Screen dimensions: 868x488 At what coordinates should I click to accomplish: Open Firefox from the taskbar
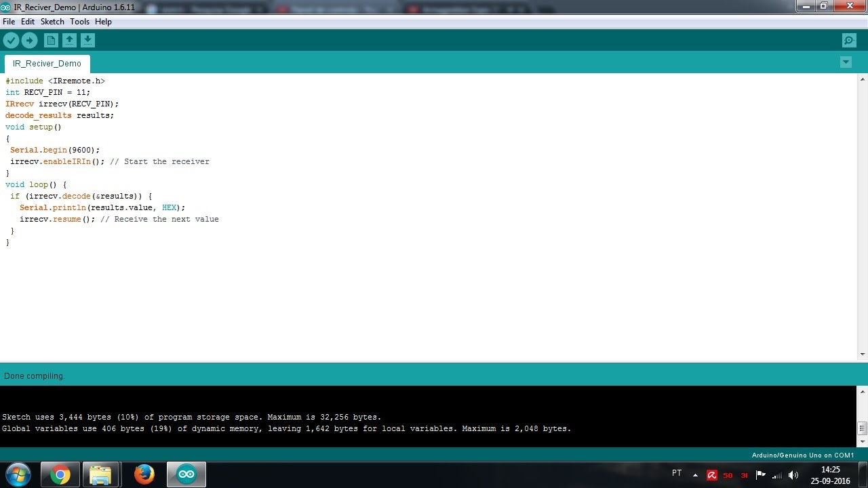pyautogui.click(x=144, y=474)
